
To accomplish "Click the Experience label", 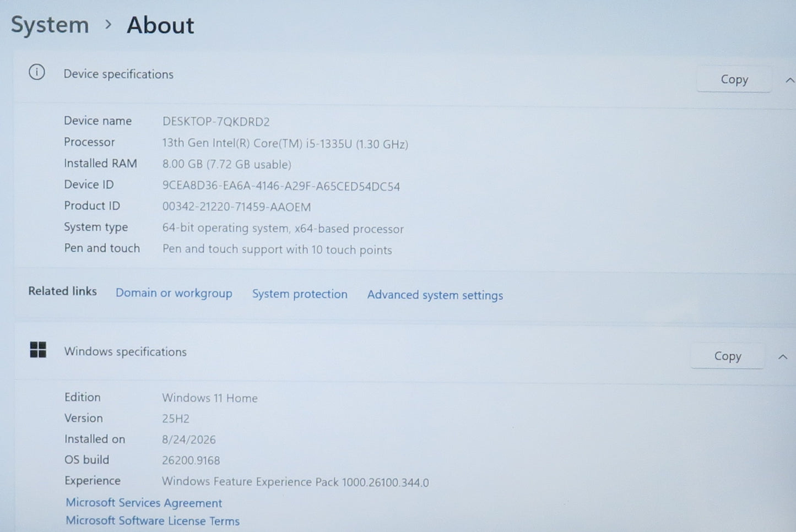I will (x=93, y=481).
